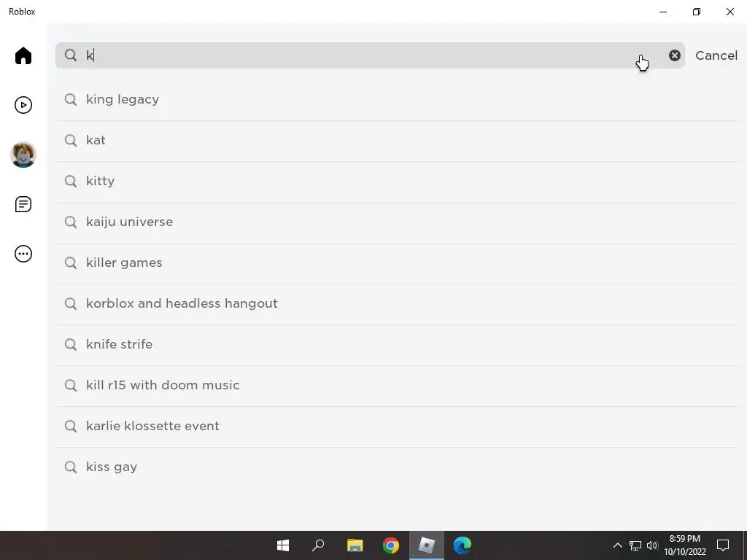Viewport: 747px width, 560px height.
Task: Select suggestion 'king legacy'
Action: (397, 99)
